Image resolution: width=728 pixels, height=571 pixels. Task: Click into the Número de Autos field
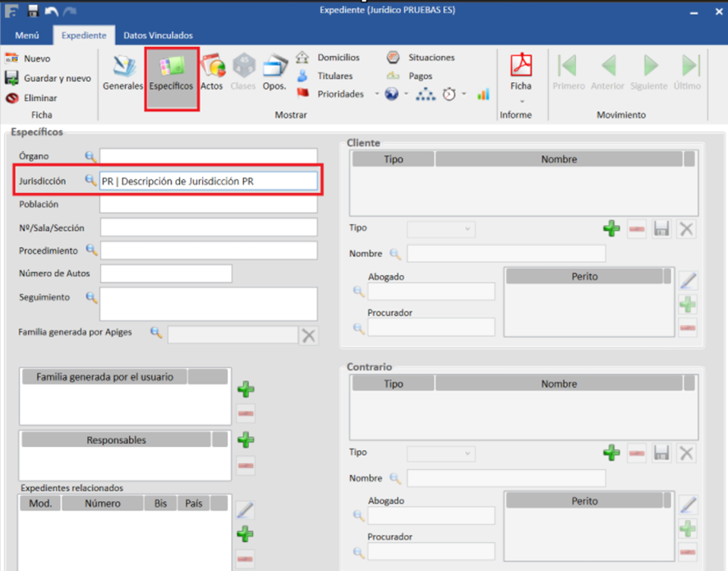point(166,274)
